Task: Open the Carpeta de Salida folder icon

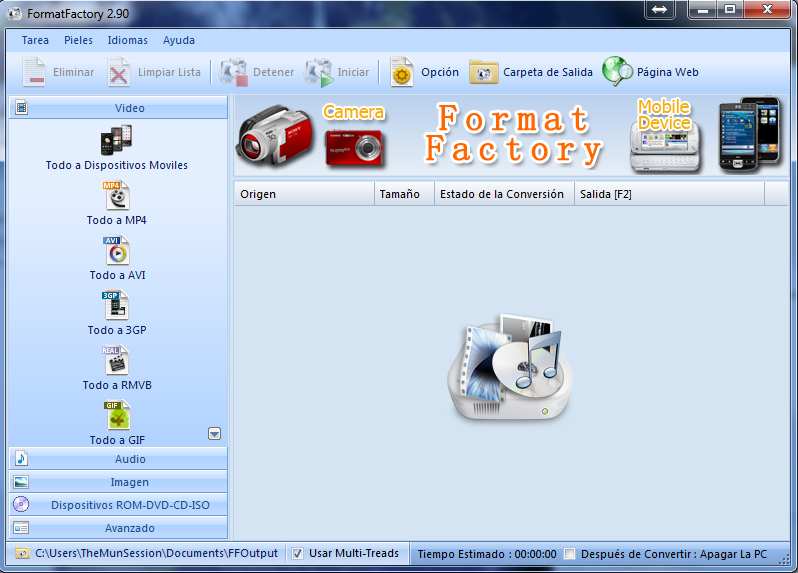Action: tap(483, 72)
